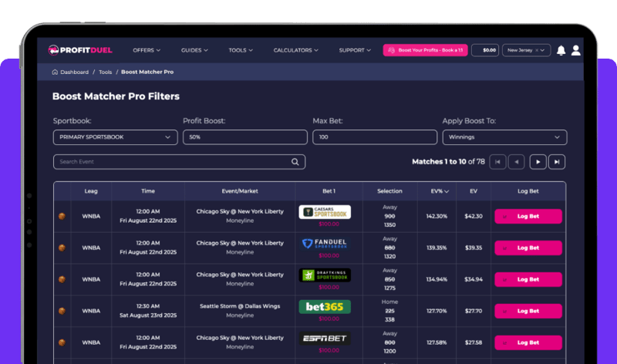617x364 pixels.
Task: Open the Offers menu
Action: (x=147, y=50)
